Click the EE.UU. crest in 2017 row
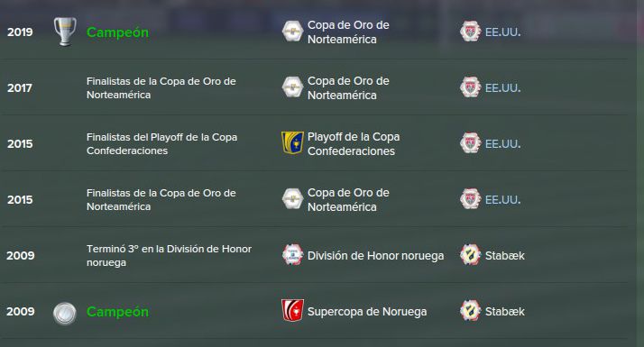The height and width of the screenshot is (347, 644). pyautogui.click(x=470, y=87)
